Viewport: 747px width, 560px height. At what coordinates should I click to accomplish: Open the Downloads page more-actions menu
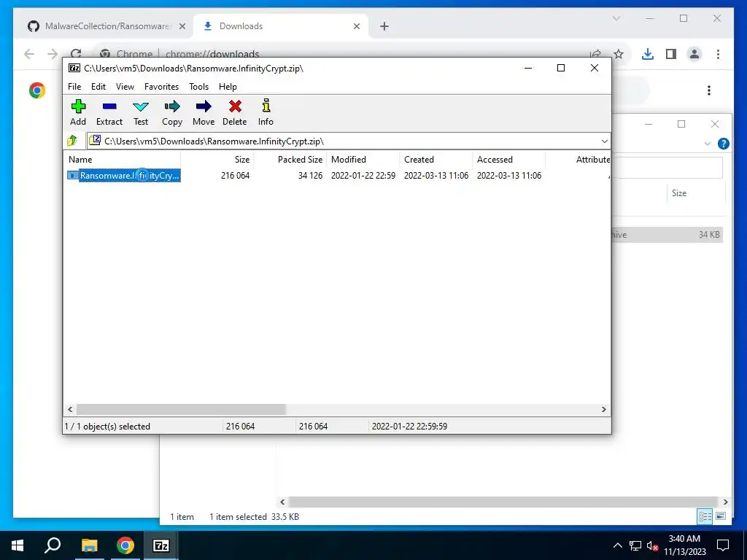(x=709, y=90)
